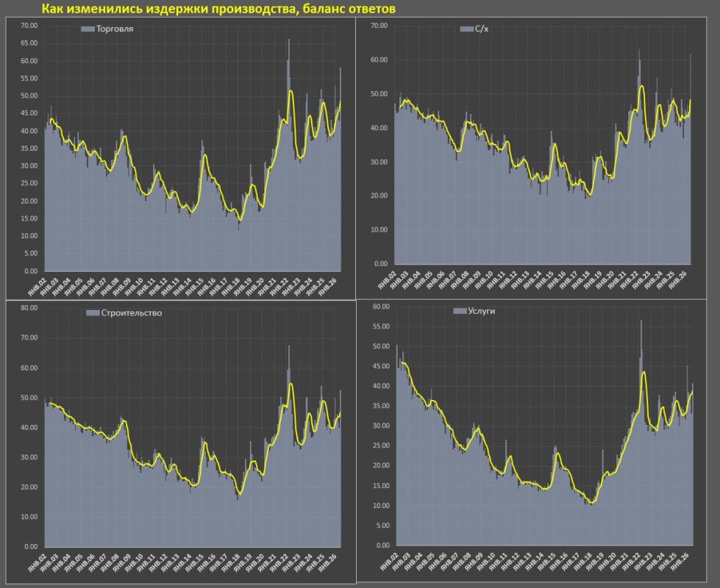The width and height of the screenshot is (720, 588).
Task: Click the 60.00 axis label in Услуги chart
Action: click(381, 306)
